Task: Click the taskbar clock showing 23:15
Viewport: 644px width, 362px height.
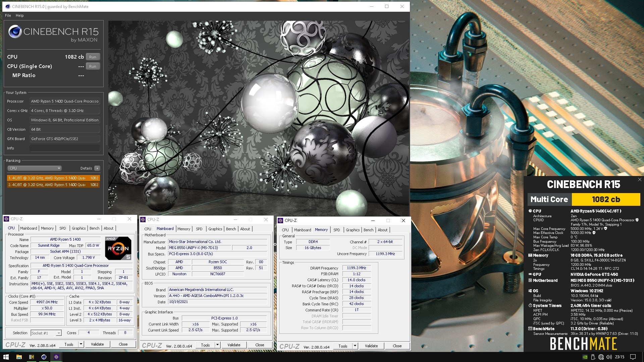Action: click(x=620, y=357)
